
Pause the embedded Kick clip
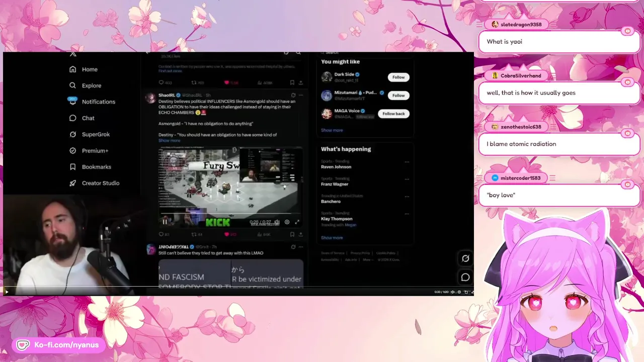[165, 222]
